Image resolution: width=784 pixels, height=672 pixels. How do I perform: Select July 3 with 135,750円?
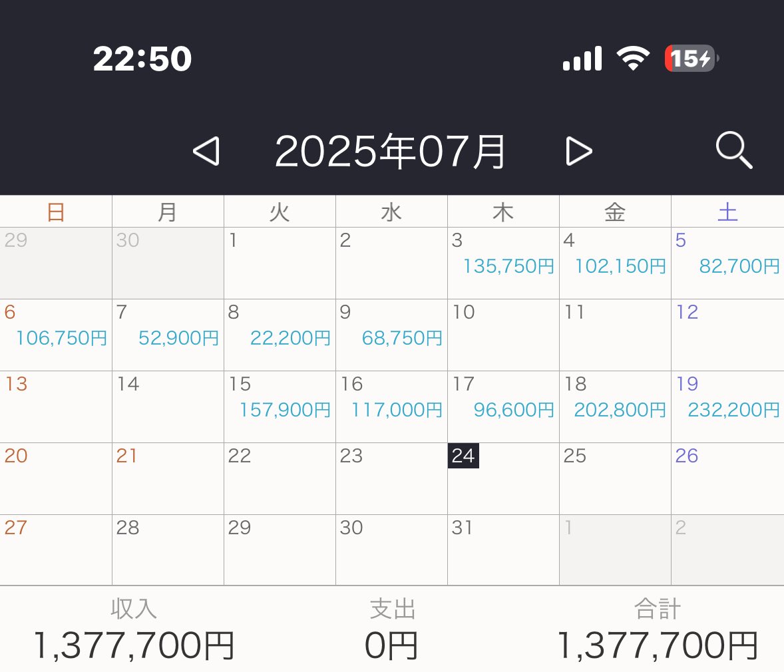coord(503,263)
